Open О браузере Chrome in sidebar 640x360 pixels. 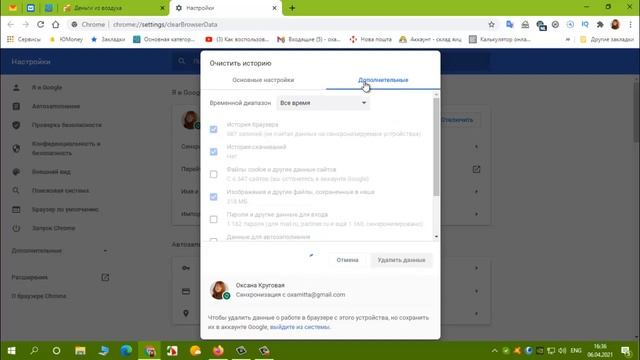point(39,296)
